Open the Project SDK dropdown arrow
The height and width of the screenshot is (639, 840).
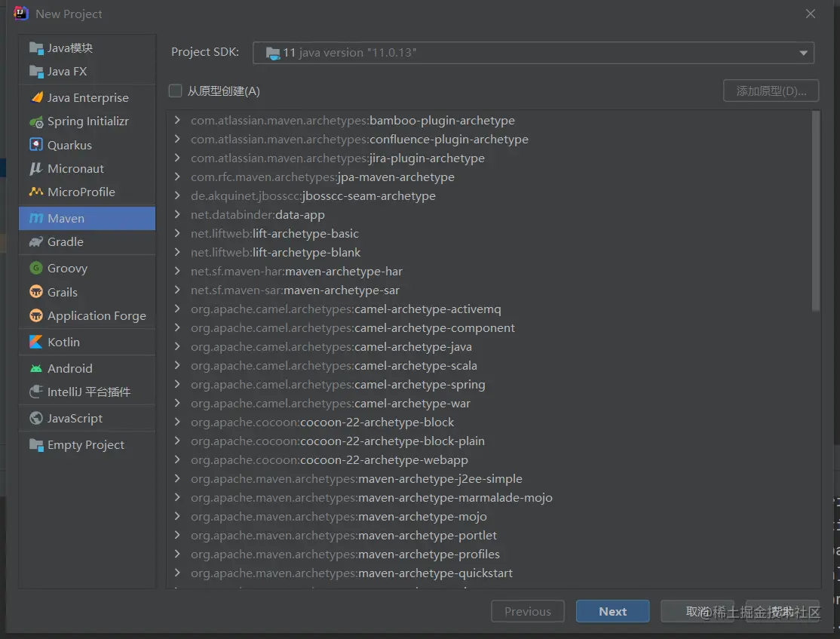(803, 53)
